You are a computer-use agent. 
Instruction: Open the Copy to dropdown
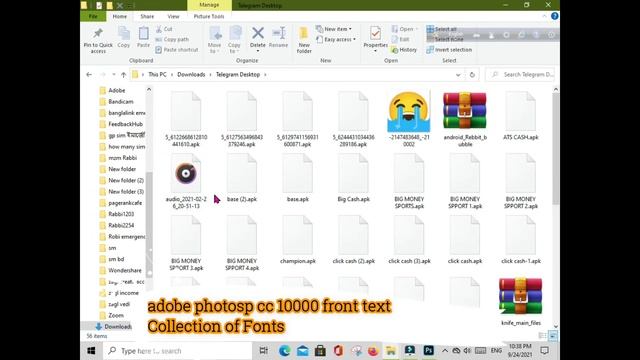(x=234, y=40)
